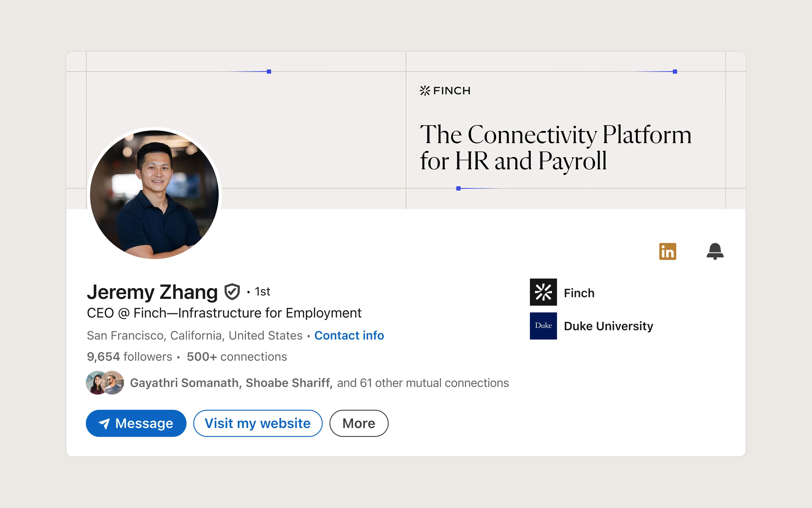The image size is (812, 508).
Task: Click the Finch logo in the banner
Action: coord(445,91)
